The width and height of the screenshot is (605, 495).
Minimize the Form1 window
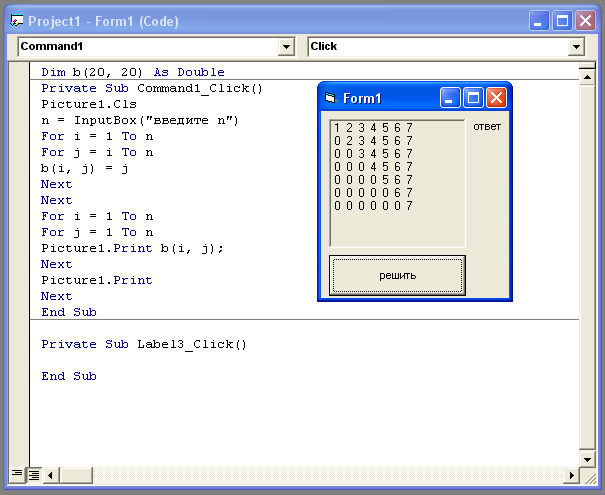[x=450, y=98]
